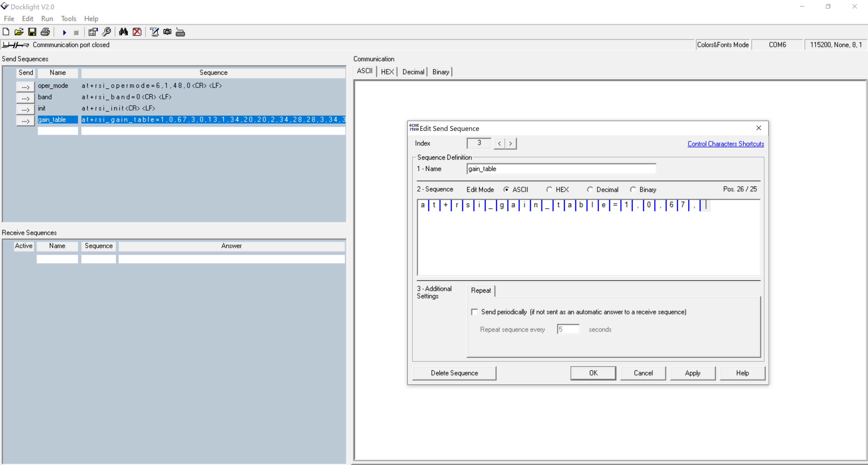Click the binoculars Find icon

click(123, 32)
